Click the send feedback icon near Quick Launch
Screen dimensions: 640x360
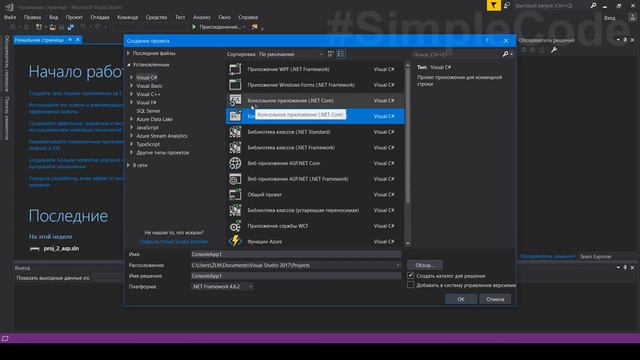507,5
